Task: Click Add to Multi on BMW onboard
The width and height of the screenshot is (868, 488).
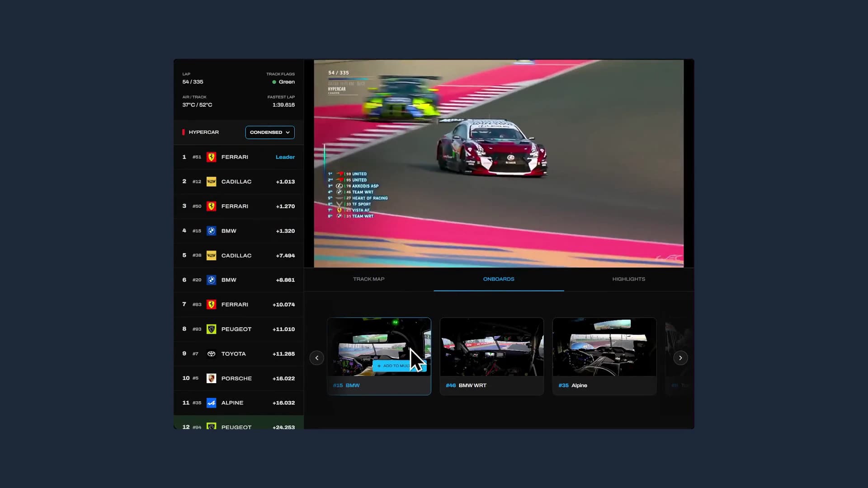Action: [x=399, y=366]
